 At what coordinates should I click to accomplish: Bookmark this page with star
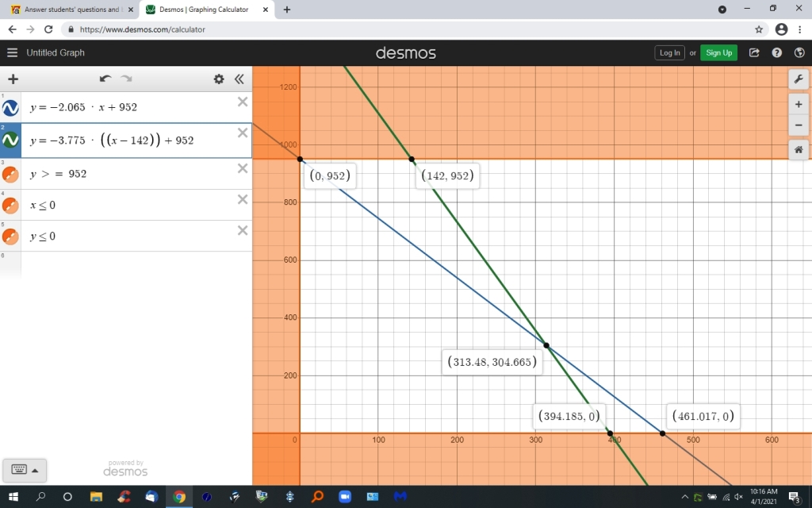click(759, 29)
